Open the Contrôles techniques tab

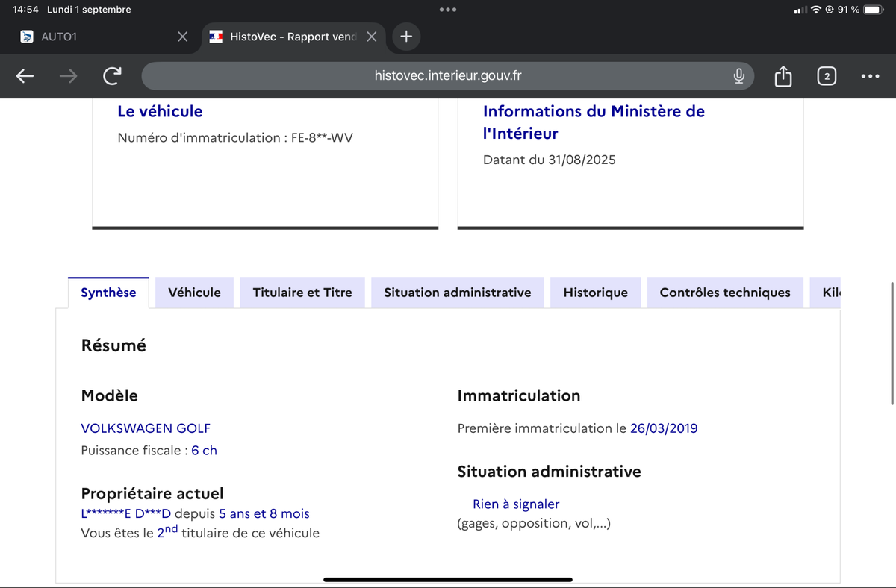click(x=725, y=293)
